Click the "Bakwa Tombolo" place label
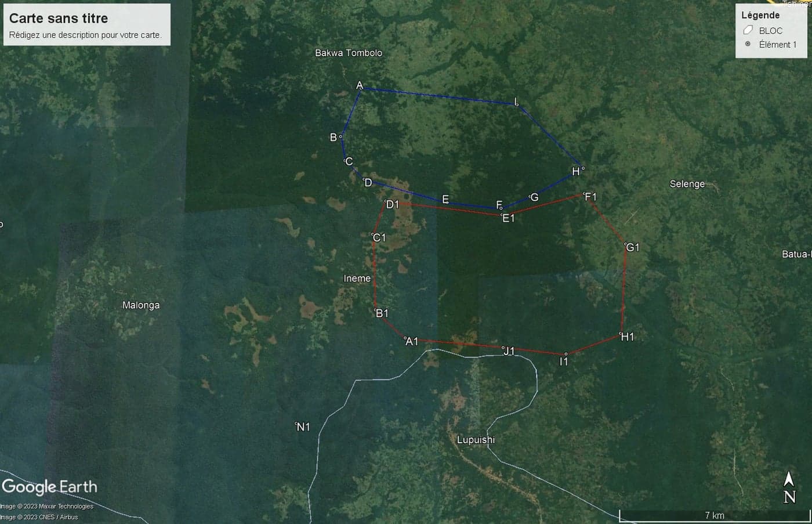Screen dimensions: 812x524 pyautogui.click(x=349, y=53)
